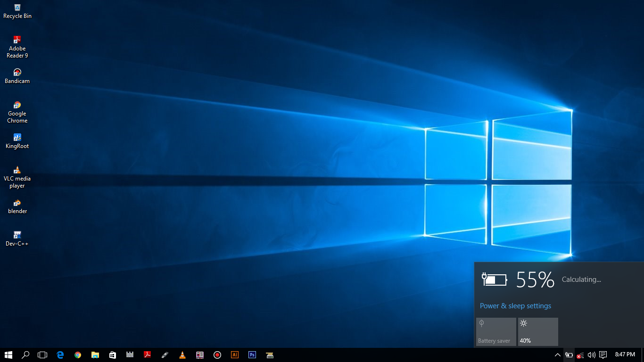Viewport: 644px width, 362px height.
Task: Expand hidden system tray icons chevron
Action: [x=558, y=355]
